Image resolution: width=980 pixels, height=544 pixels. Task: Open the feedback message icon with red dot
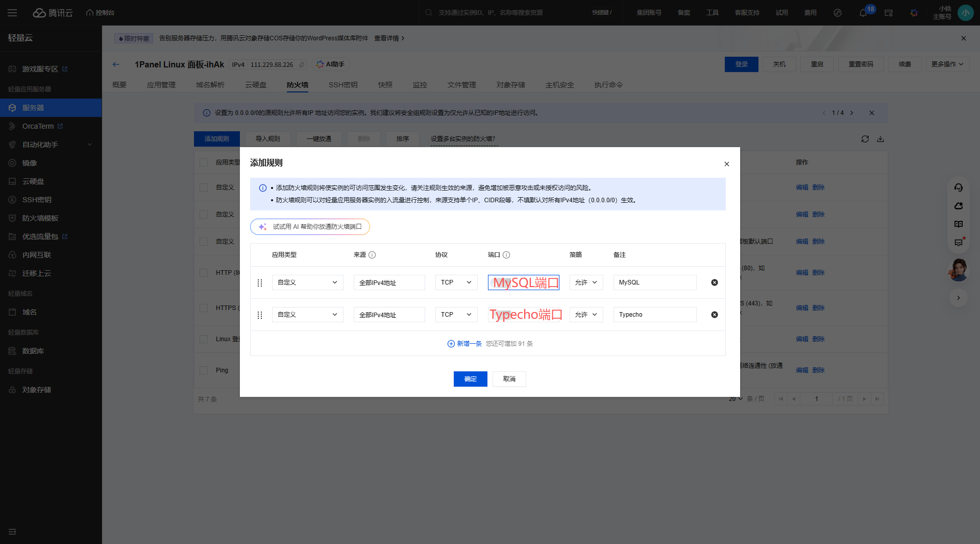point(959,242)
